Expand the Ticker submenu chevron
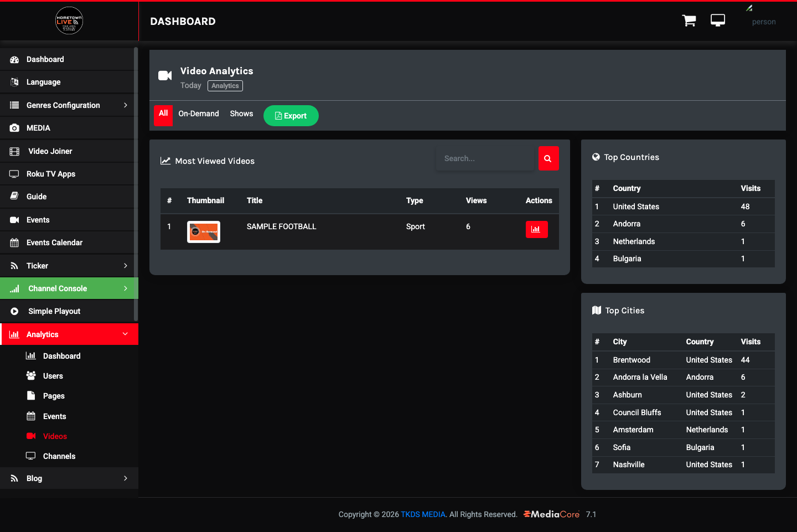Image resolution: width=797 pixels, height=532 pixels. 126,266
